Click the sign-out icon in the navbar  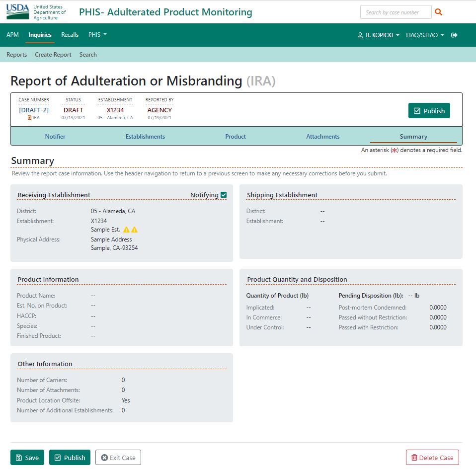pos(454,35)
